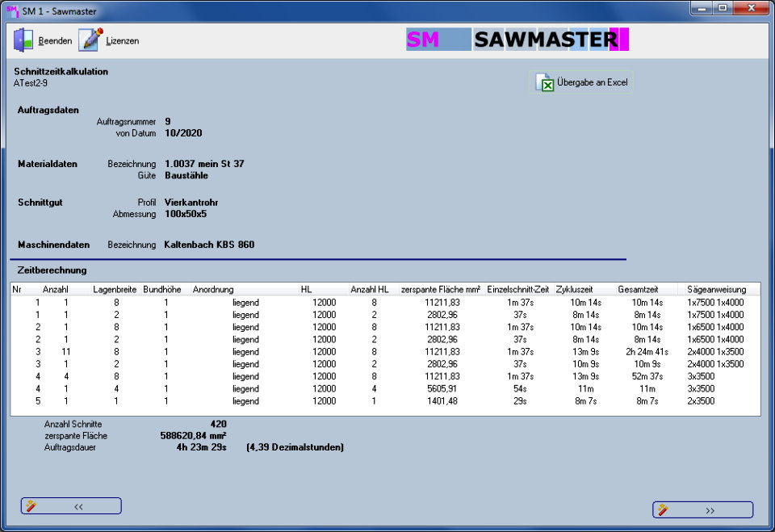Screen dimensions: 775x532
Task: Click the Anzahl Schnitte value 420
Action: point(219,424)
